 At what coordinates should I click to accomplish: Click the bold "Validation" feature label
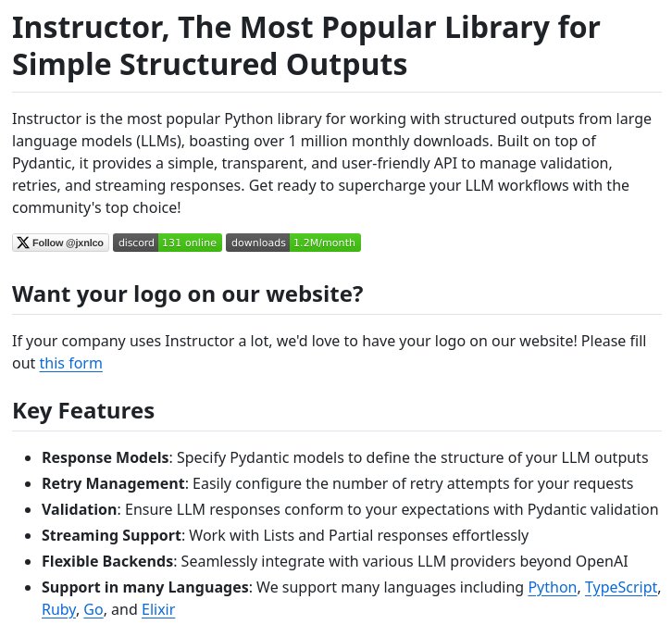click(79, 509)
